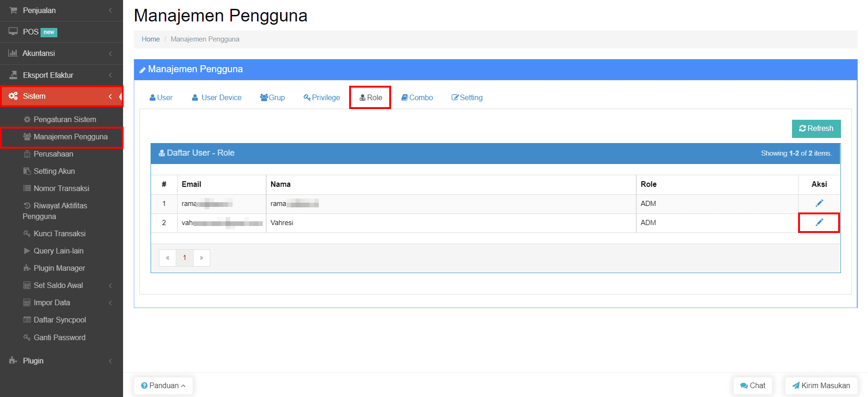Go to the next pagination page arrow
The image size is (868, 397).
pyautogui.click(x=201, y=258)
